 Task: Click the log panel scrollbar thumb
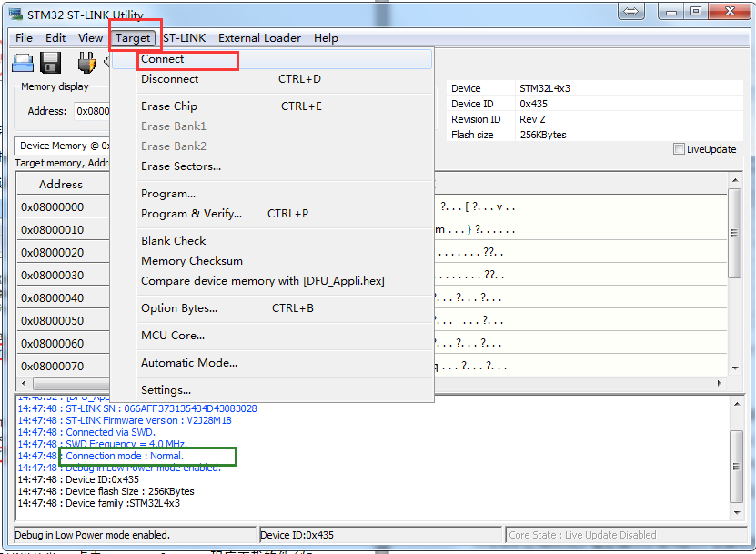tap(737, 467)
